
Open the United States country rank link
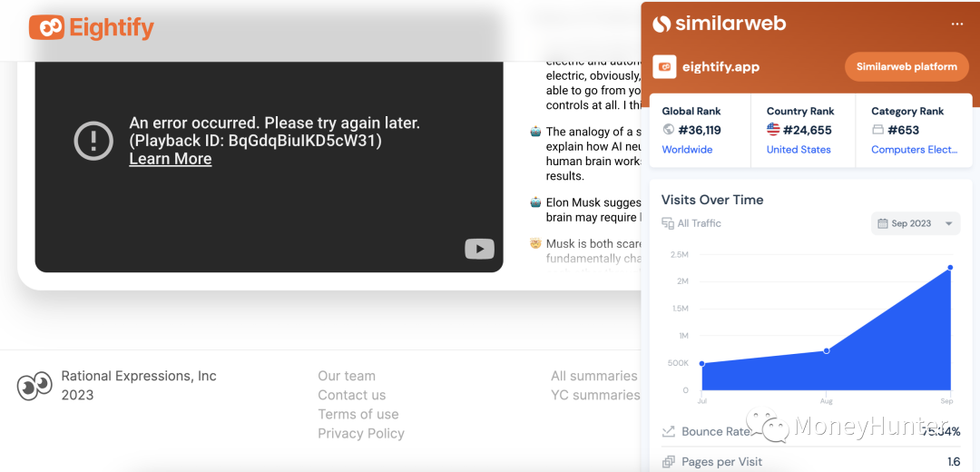point(799,150)
